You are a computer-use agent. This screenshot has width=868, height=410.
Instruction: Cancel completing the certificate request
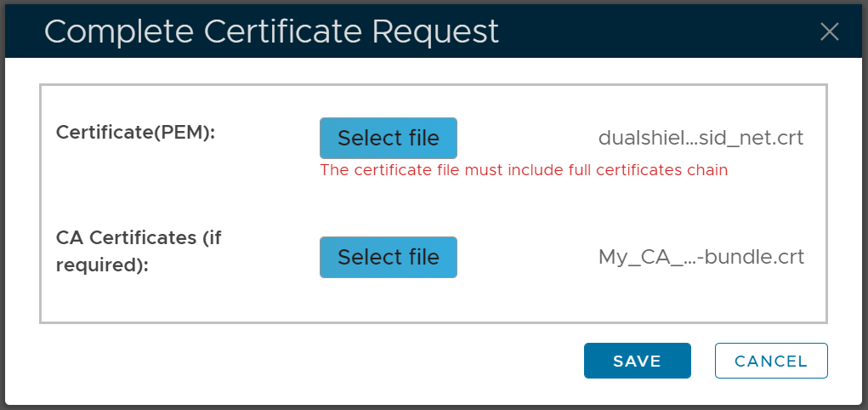tap(770, 361)
